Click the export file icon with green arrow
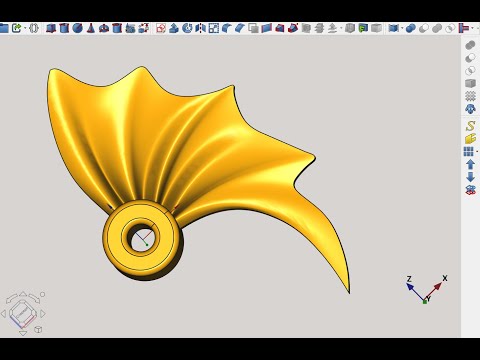The height and width of the screenshot is (360, 480). coord(16,28)
